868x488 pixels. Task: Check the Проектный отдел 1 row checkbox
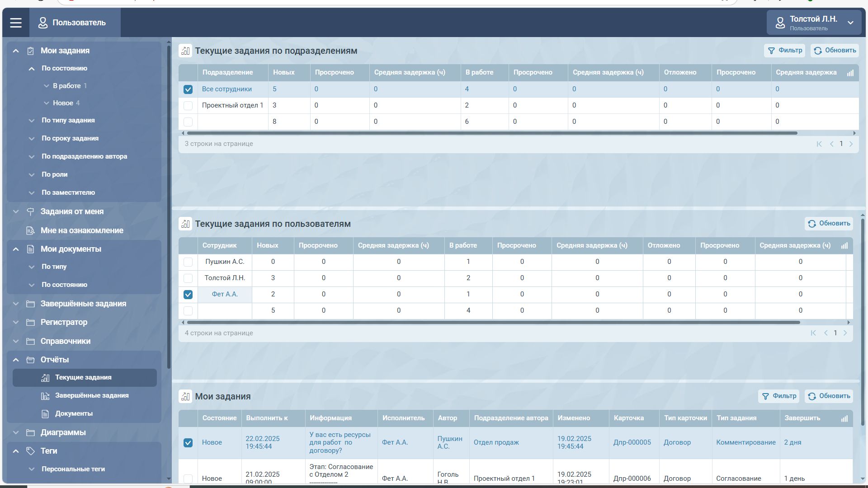pos(188,106)
